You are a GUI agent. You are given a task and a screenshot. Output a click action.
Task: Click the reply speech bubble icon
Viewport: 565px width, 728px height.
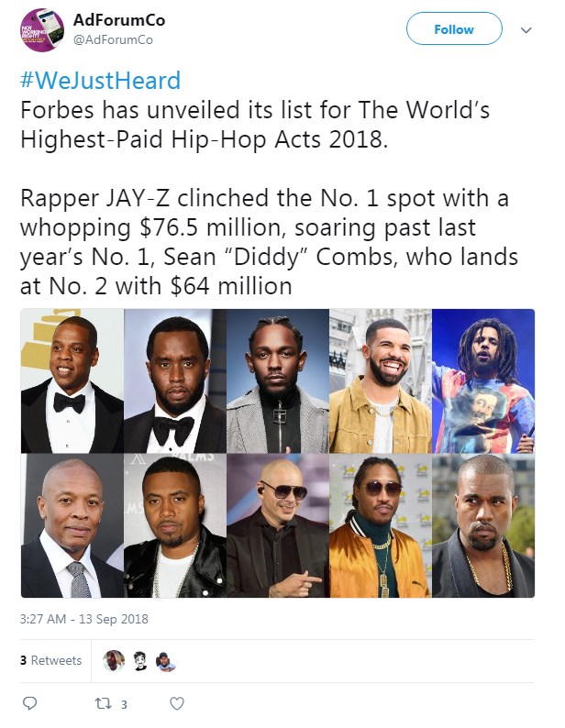click(29, 703)
